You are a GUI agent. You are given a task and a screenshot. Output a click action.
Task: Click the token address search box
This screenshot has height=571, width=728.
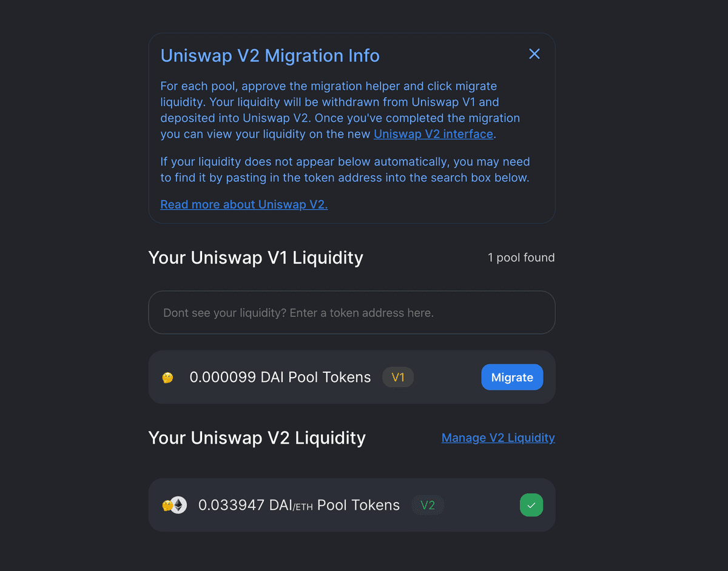pyautogui.click(x=352, y=312)
